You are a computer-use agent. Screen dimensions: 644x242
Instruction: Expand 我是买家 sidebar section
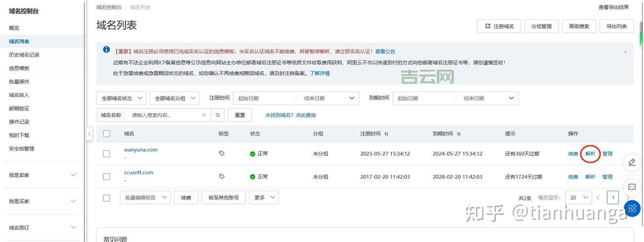coord(42,201)
